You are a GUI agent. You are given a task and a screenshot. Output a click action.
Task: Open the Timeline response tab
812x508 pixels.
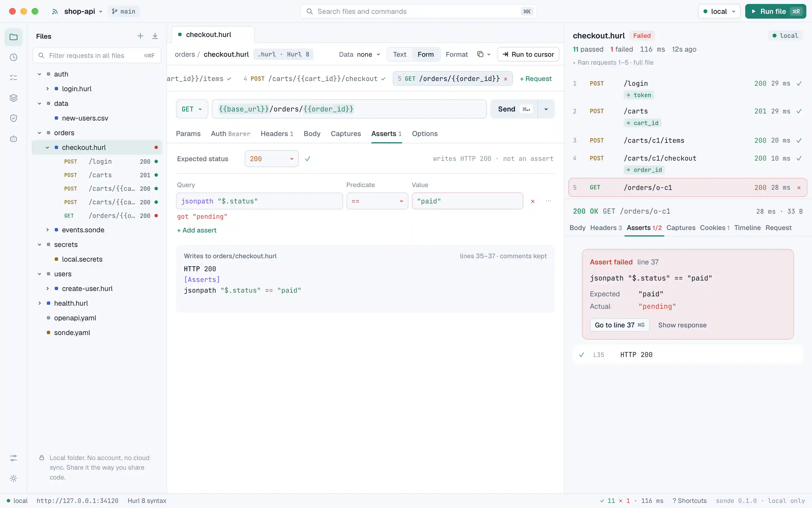click(747, 228)
